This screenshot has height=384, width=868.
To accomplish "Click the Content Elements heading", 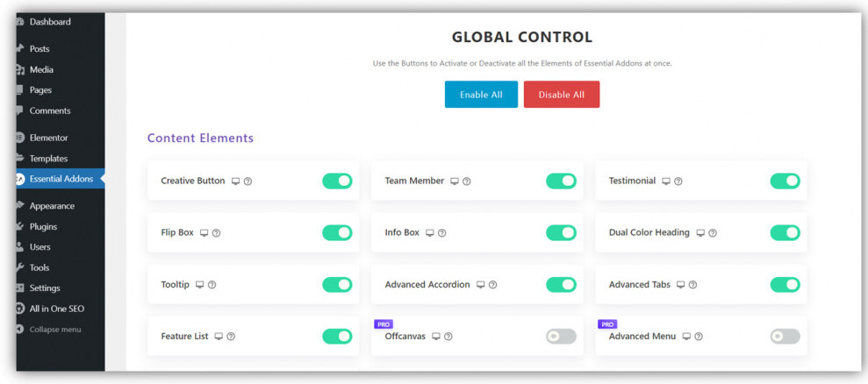I will [200, 139].
